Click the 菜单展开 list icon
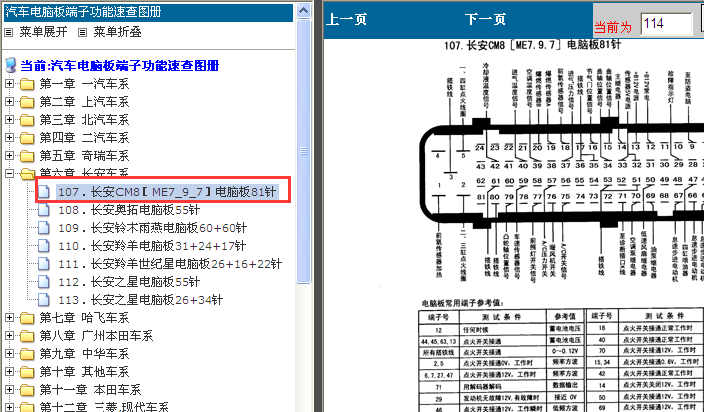704x412 pixels. click(9, 32)
